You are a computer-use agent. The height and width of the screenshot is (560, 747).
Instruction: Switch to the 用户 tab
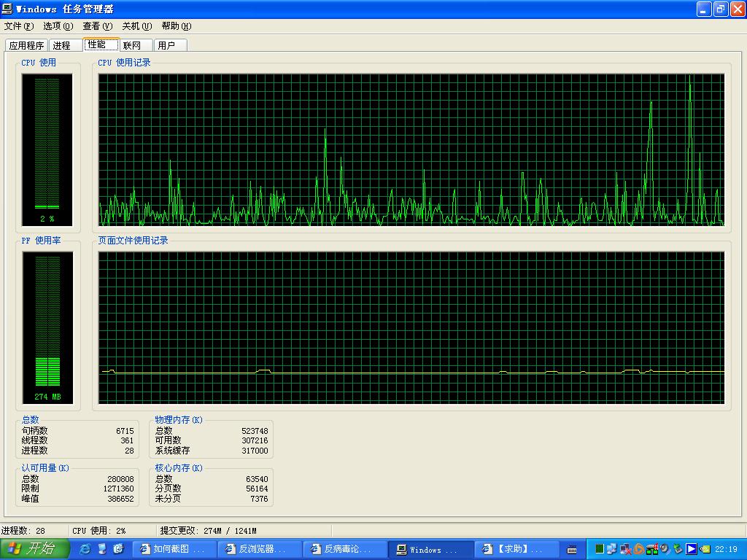coord(167,45)
